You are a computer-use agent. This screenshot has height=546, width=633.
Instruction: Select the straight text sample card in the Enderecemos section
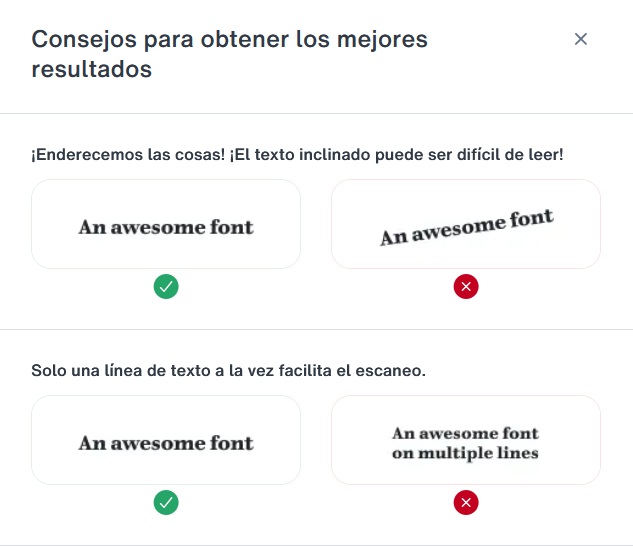tap(166, 224)
